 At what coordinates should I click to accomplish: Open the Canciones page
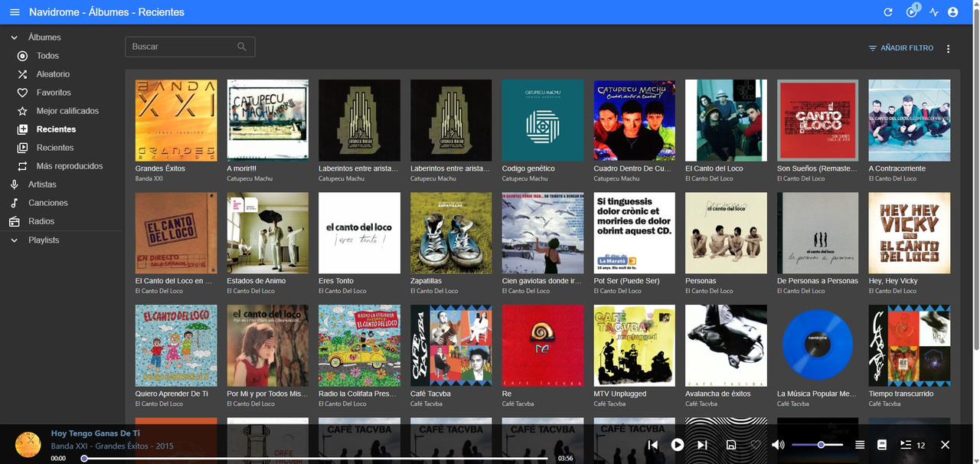pos(61,203)
